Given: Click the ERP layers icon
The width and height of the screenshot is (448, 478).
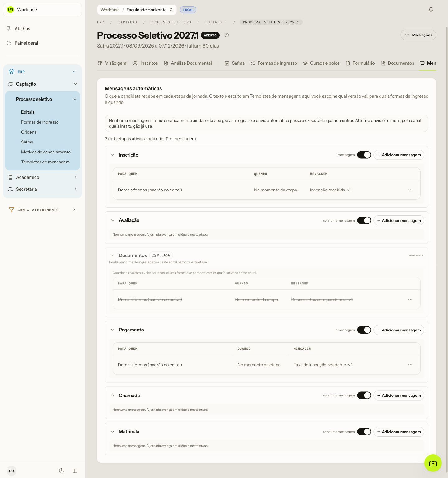Looking at the screenshot, I should pos(12,72).
